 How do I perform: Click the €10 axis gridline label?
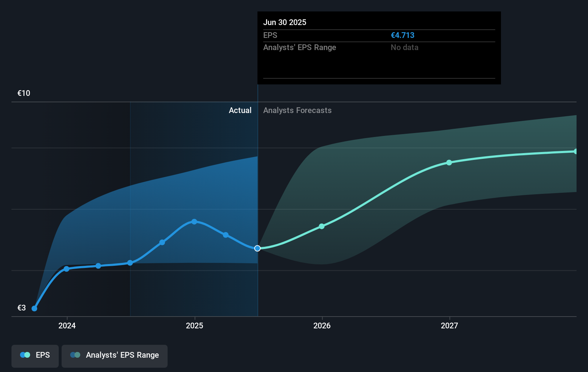pyautogui.click(x=23, y=93)
